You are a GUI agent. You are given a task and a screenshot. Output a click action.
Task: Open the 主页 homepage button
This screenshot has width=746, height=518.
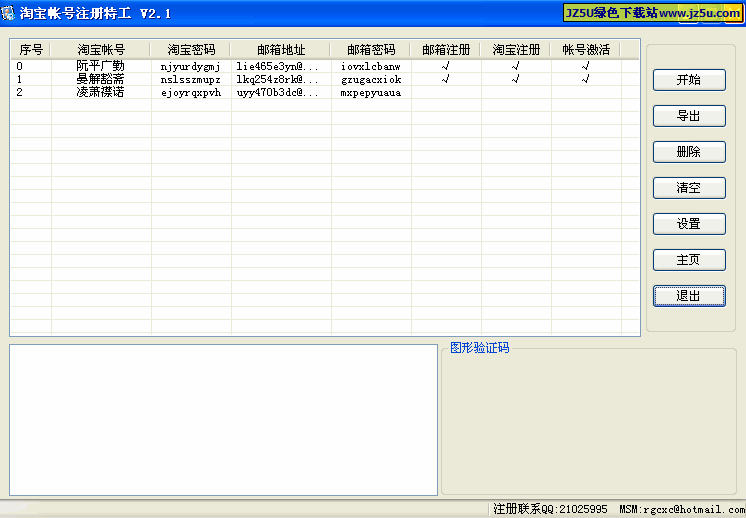(x=689, y=260)
